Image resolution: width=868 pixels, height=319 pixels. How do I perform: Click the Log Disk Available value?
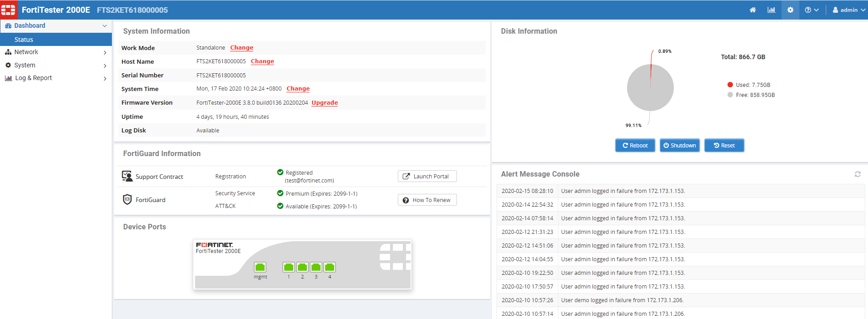pyautogui.click(x=208, y=131)
